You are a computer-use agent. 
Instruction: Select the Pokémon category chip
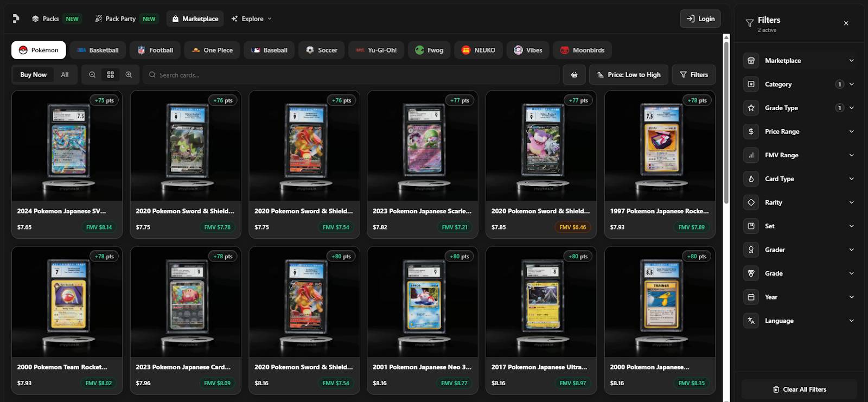pos(39,50)
